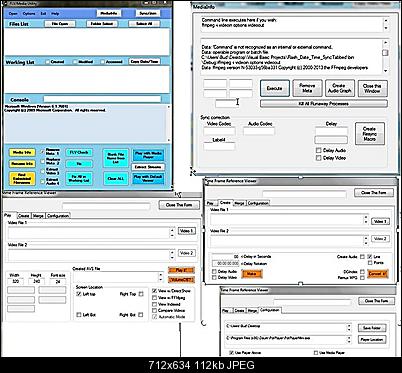Click the Console command input field
Image resolution: width=402 pixels, height=373 pixels.
102,99
